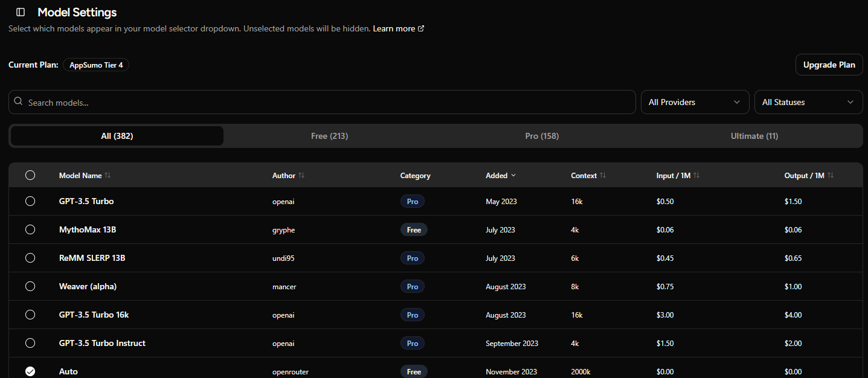Viewport: 868px width, 378px height.
Task: Click the May 2023 added date
Action: (x=501, y=201)
